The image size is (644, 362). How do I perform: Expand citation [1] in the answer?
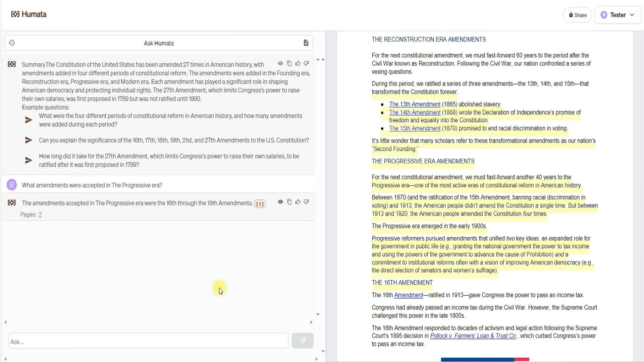pos(260,204)
